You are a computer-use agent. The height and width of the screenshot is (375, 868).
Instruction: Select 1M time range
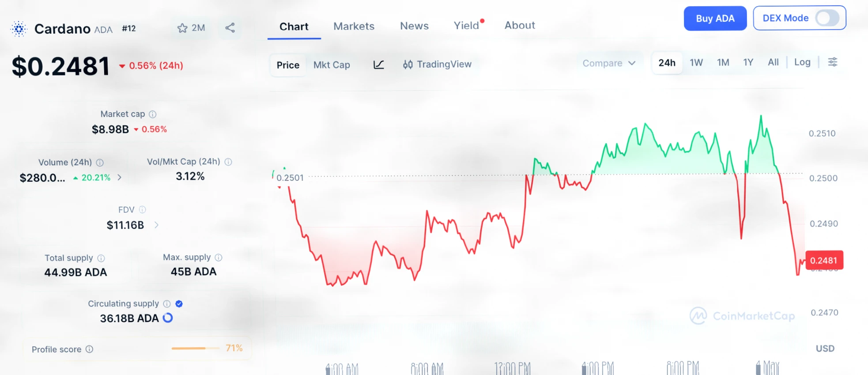[x=723, y=63]
